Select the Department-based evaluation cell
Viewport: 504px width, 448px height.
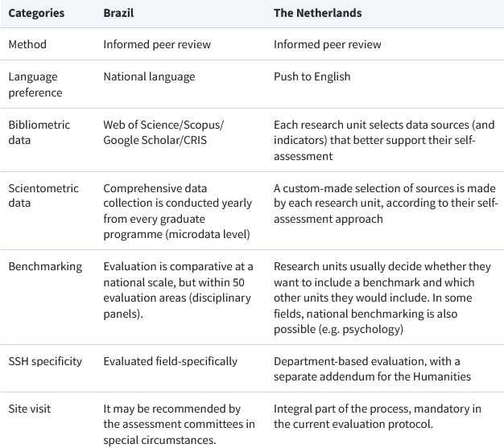(372, 368)
